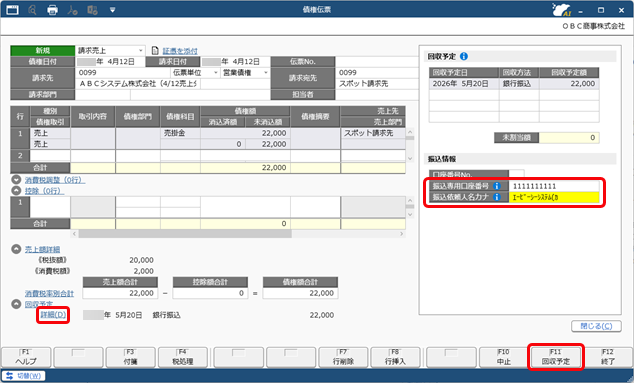Click the 証憑を添付 link

coord(180,51)
